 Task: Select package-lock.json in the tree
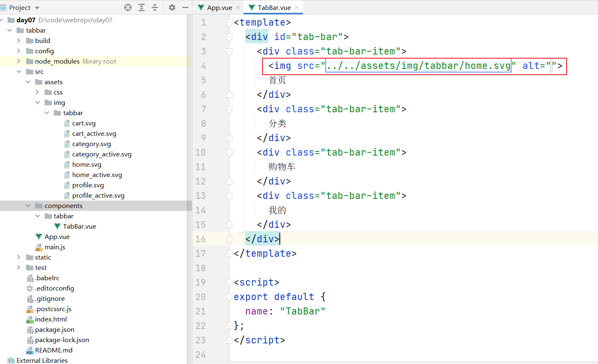tap(62, 340)
